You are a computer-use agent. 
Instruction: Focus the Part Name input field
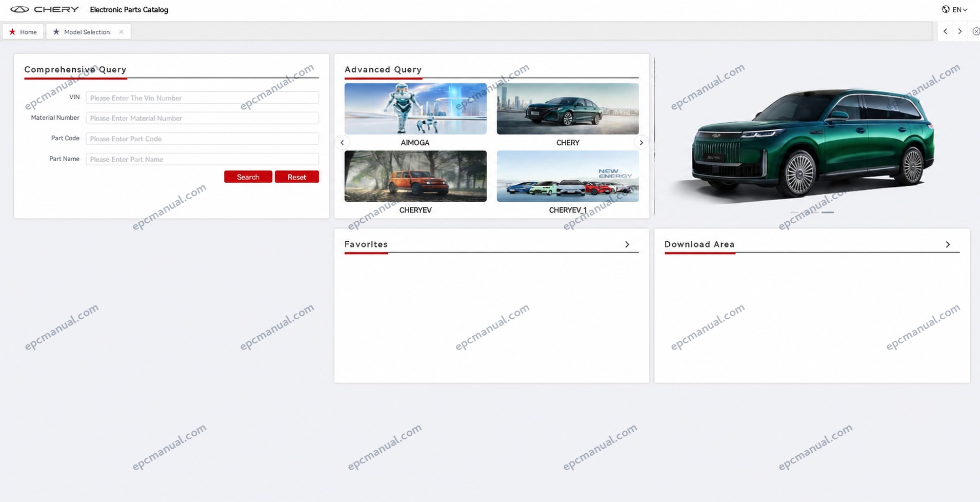[202, 159]
